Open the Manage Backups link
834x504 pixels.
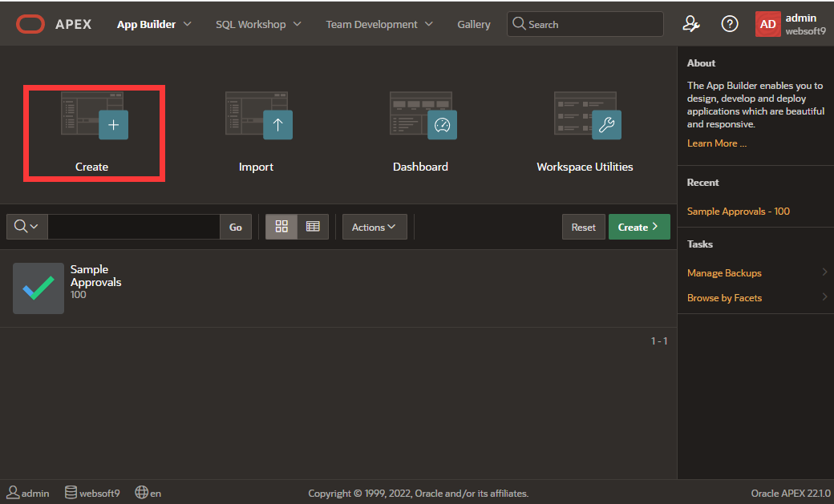pyautogui.click(x=724, y=273)
